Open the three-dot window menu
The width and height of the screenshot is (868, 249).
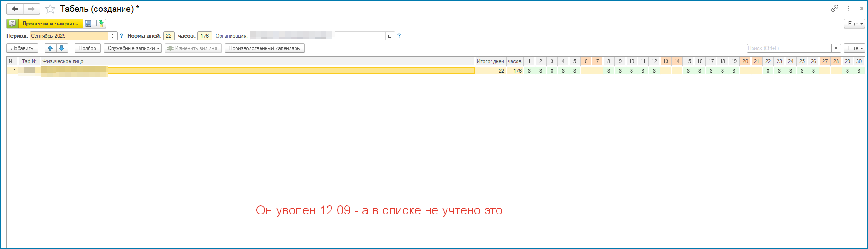tap(848, 9)
